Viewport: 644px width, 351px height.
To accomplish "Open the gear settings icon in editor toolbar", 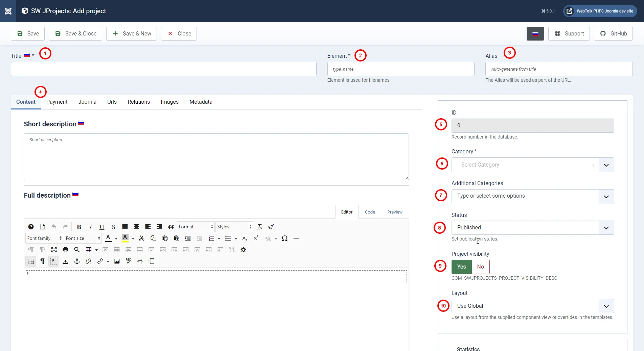I will pyautogui.click(x=243, y=250).
